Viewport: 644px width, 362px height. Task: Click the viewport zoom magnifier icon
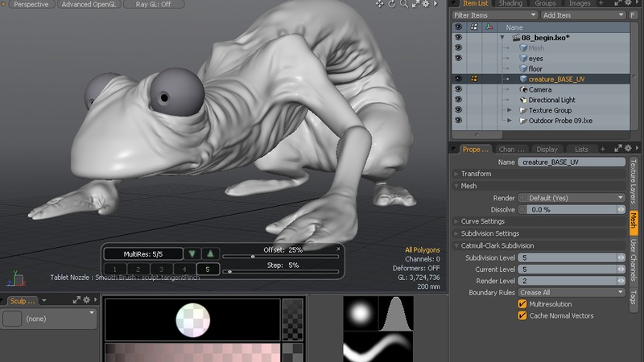coord(402,4)
